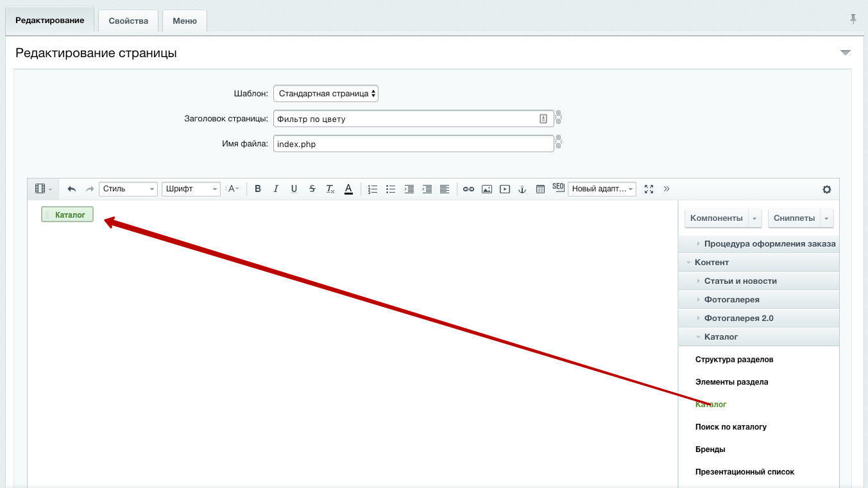
Task: Clear text formatting
Action: click(x=330, y=189)
